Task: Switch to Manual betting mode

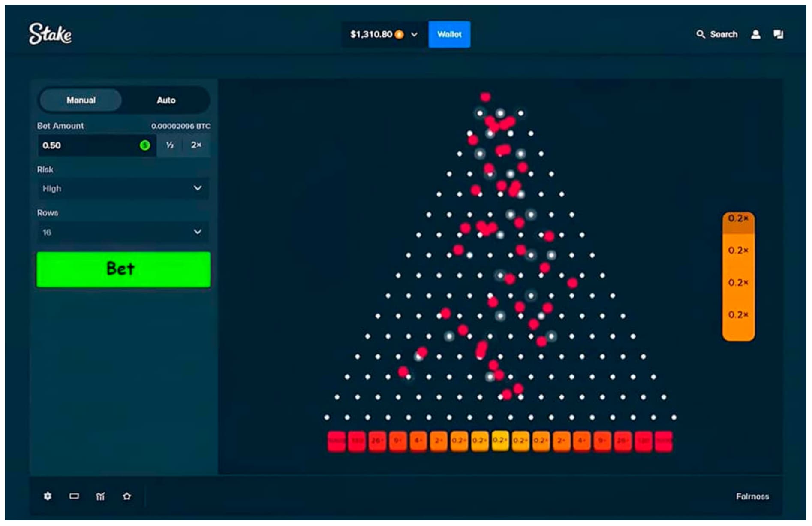Action: (81, 100)
